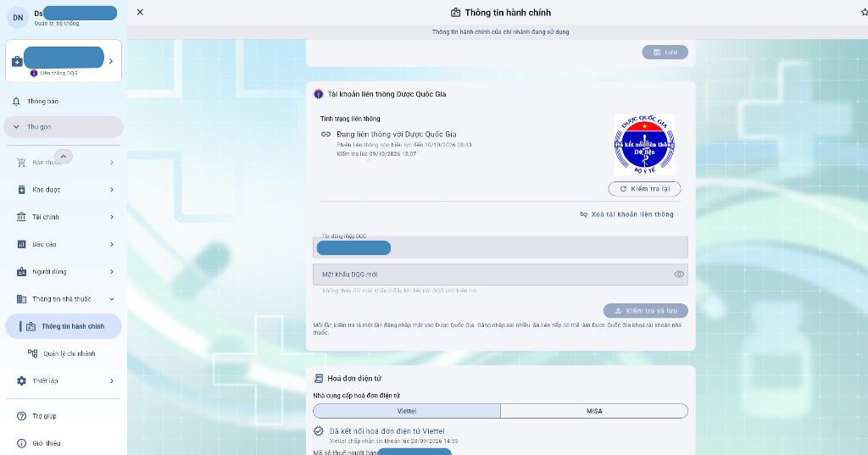Click the DN user avatar

18,17
